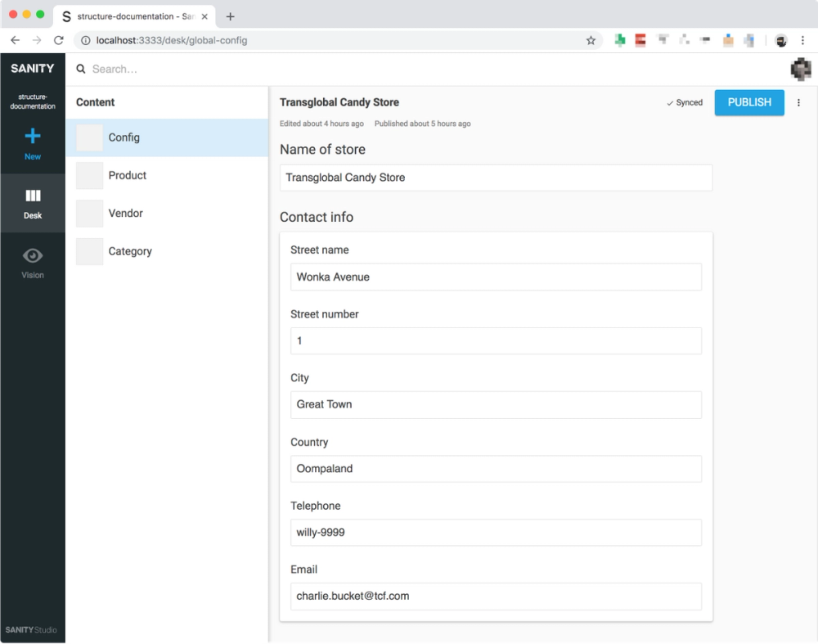Screen dimensions: 818x644
Task: Click the Transglobal Candy Store document title
Action: [339, 102]
